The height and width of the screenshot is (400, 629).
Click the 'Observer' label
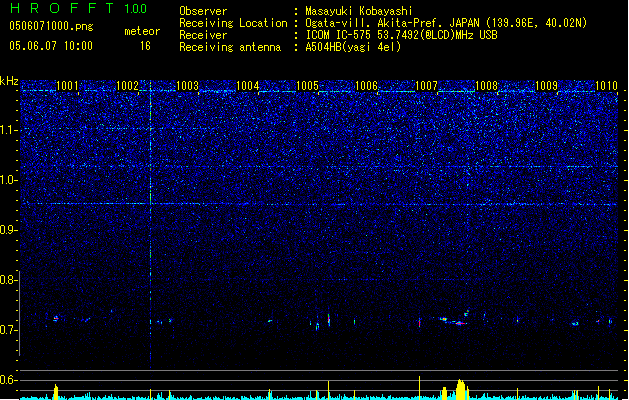[x=203, y=11]
